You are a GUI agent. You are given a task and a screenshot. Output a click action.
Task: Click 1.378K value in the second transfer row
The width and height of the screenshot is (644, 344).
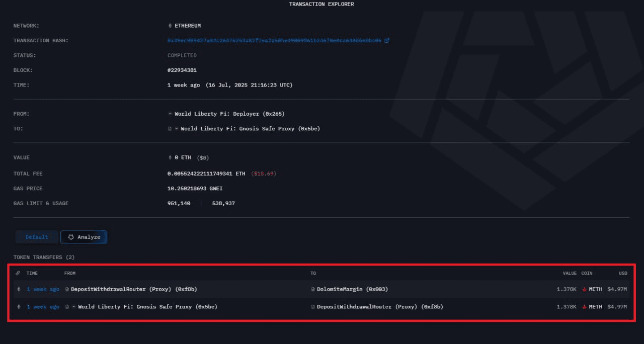567,307
